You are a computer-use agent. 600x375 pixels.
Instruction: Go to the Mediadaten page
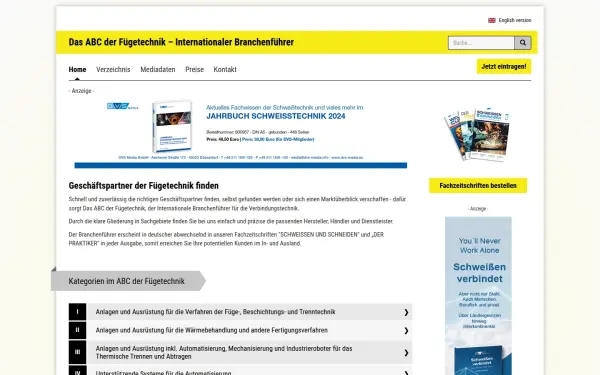point(158,70)
